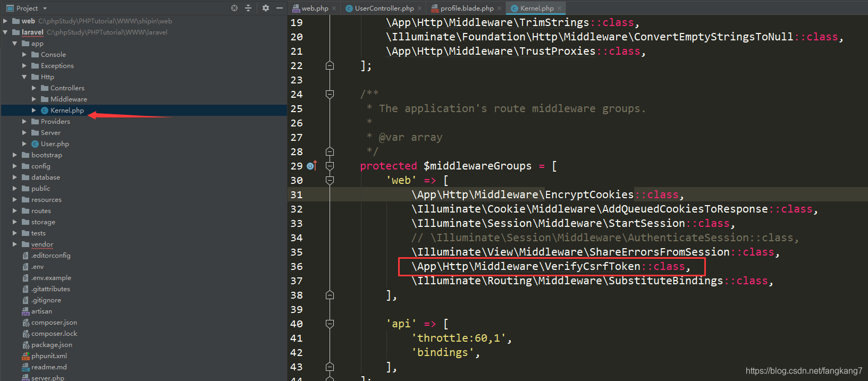This screenshot has width=868, height=381.
Task: Select the .editorconfig file
Action: pyautogui.click(x=50, y=256)
